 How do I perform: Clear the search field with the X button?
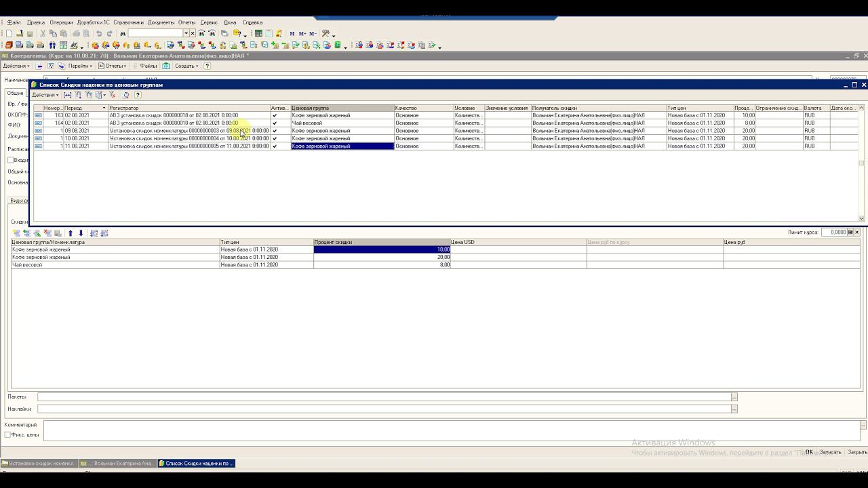click(193, 33)
